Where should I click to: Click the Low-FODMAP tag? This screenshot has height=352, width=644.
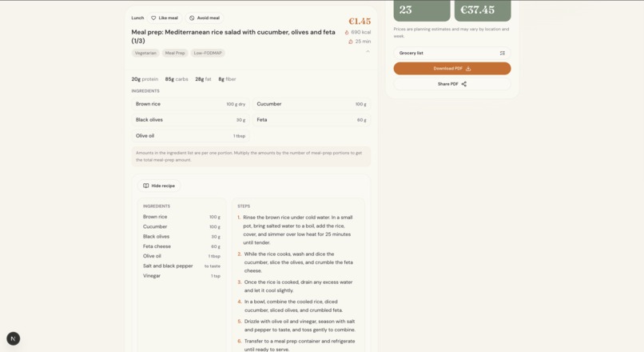(x=208, y=53)
